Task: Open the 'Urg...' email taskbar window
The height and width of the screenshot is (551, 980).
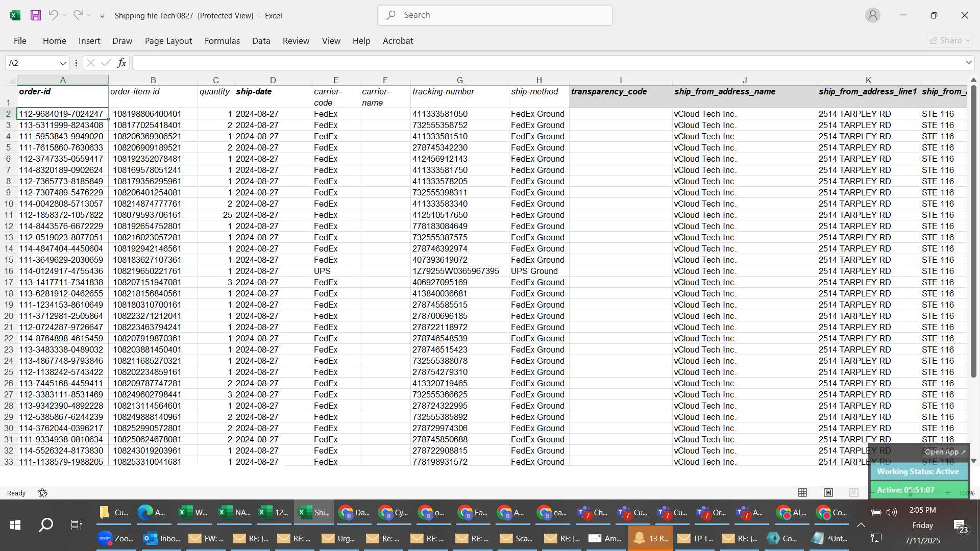Action: click(338, 538)
